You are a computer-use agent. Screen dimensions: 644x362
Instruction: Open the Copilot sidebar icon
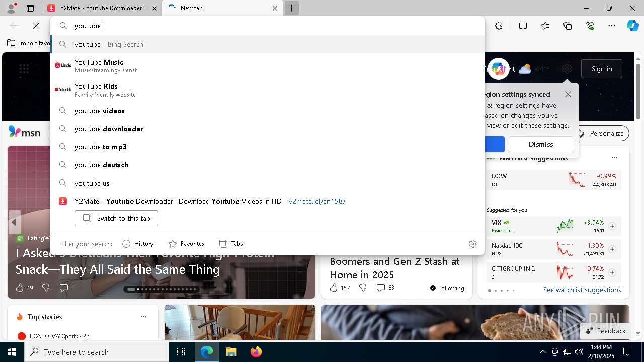point(632,26)
